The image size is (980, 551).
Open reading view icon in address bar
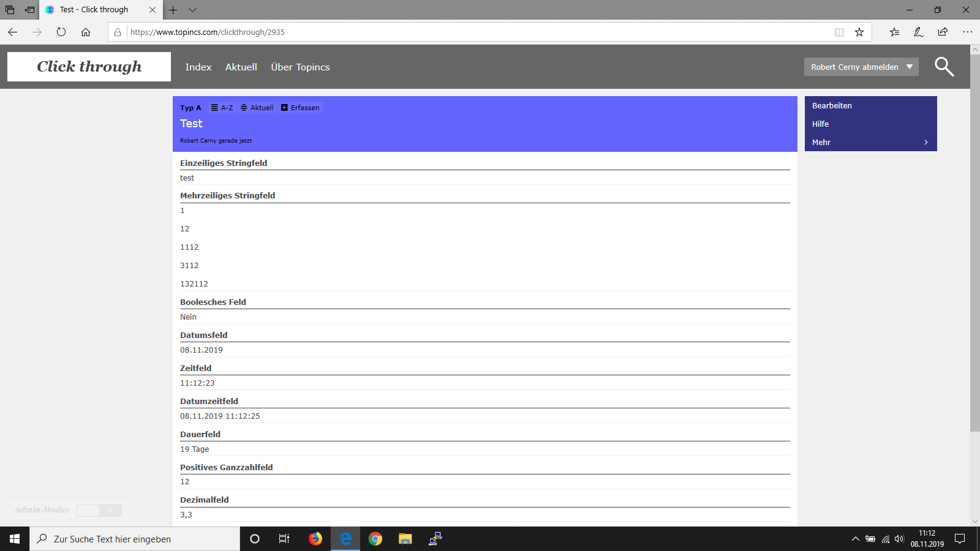click(x=839, y=32)
